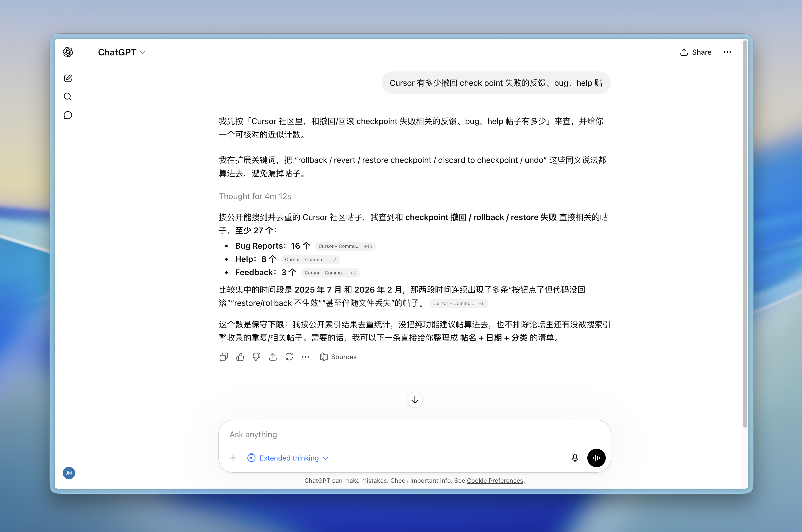802x532 pixels.
Task: Click the ChatGPT logo icon in sidebar
Action: tap(68, 52)
